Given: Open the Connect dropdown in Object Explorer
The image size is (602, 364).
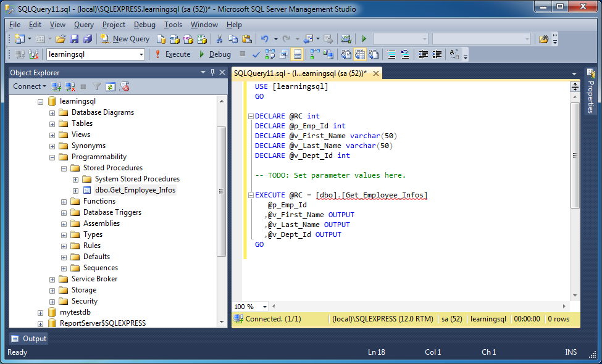Looking at the screenshot, I should pos(30,86).
